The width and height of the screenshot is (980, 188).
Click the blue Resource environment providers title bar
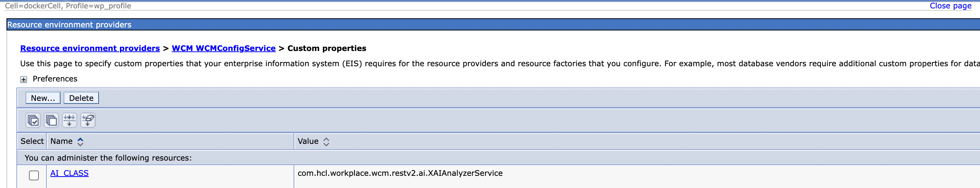click(457, 25)
